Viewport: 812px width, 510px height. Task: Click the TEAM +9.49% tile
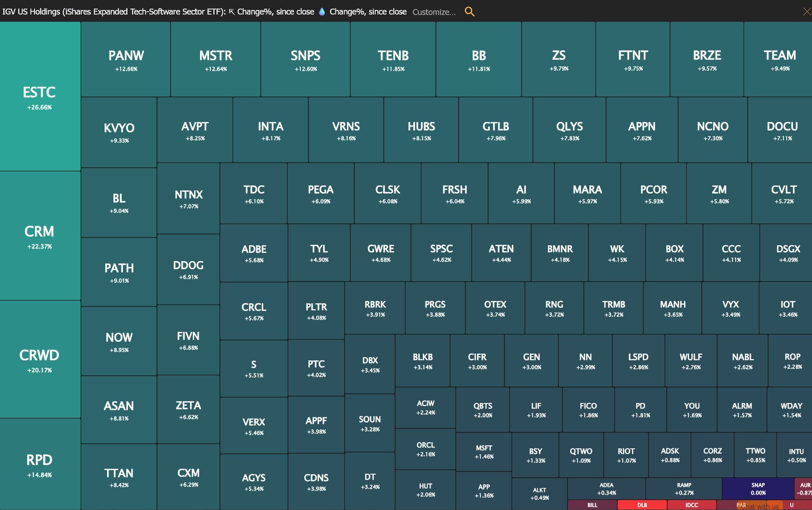pyautogui.click(x=778, y=59)
